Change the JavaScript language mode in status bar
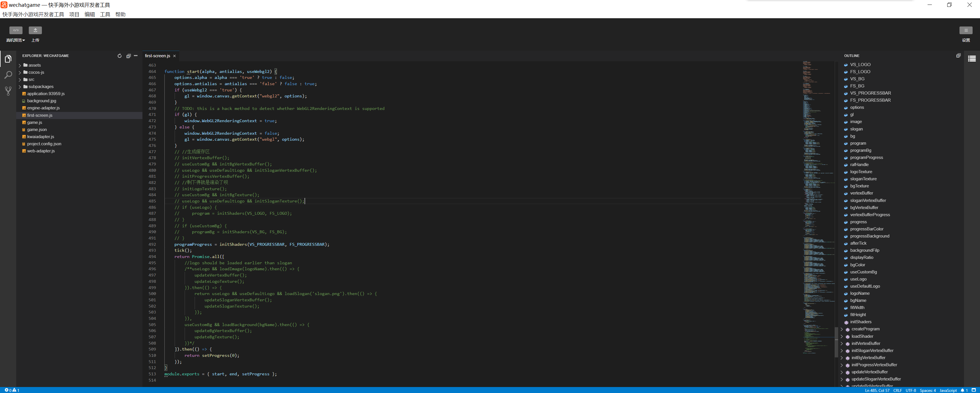Image resolution: width=980 pixels, height=393 pixels. point(948,390)
